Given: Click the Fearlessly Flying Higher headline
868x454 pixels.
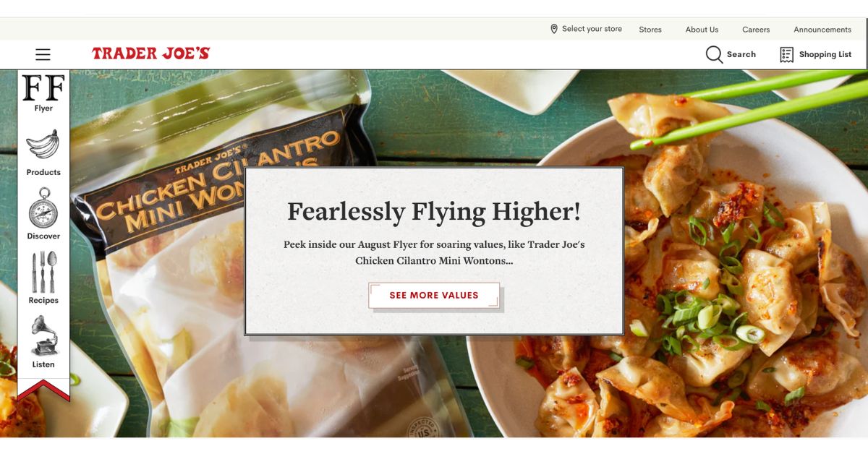Looking at the screenshot, I should point(434,212).
